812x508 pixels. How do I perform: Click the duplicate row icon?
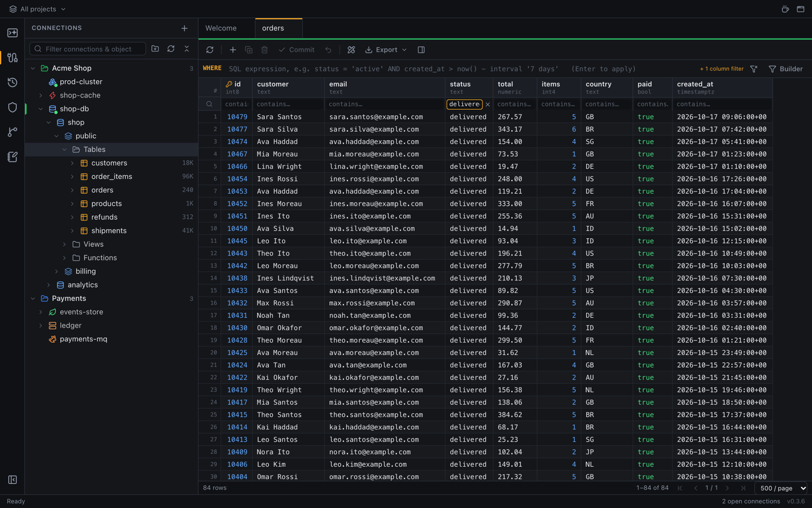coord(249,50)
